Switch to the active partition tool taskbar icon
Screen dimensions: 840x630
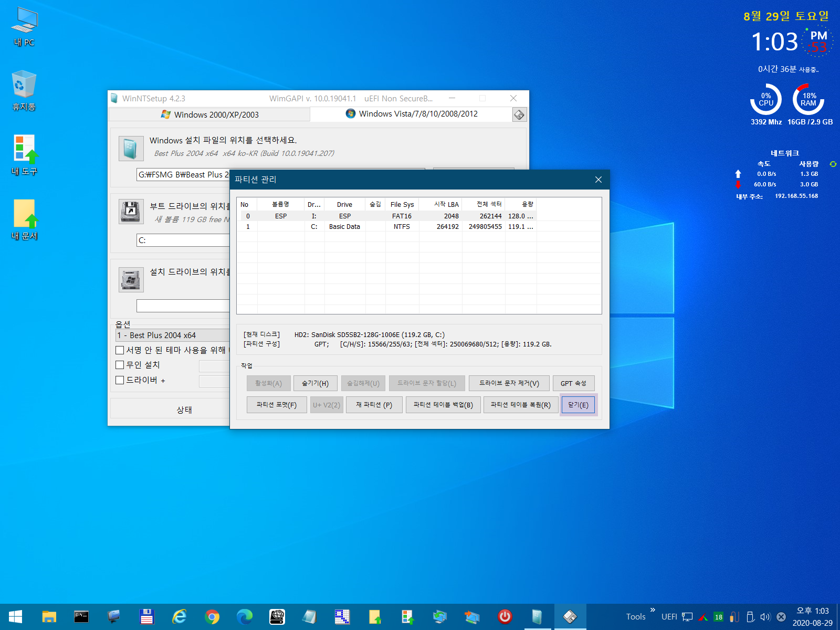570,617
